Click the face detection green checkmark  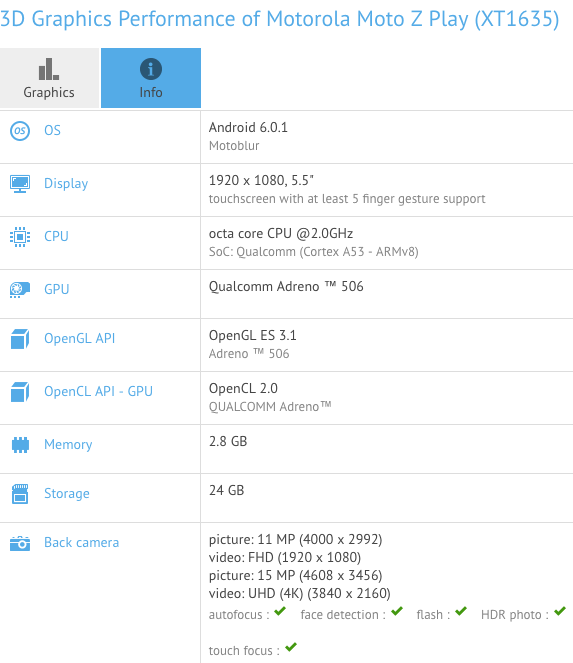397,611
